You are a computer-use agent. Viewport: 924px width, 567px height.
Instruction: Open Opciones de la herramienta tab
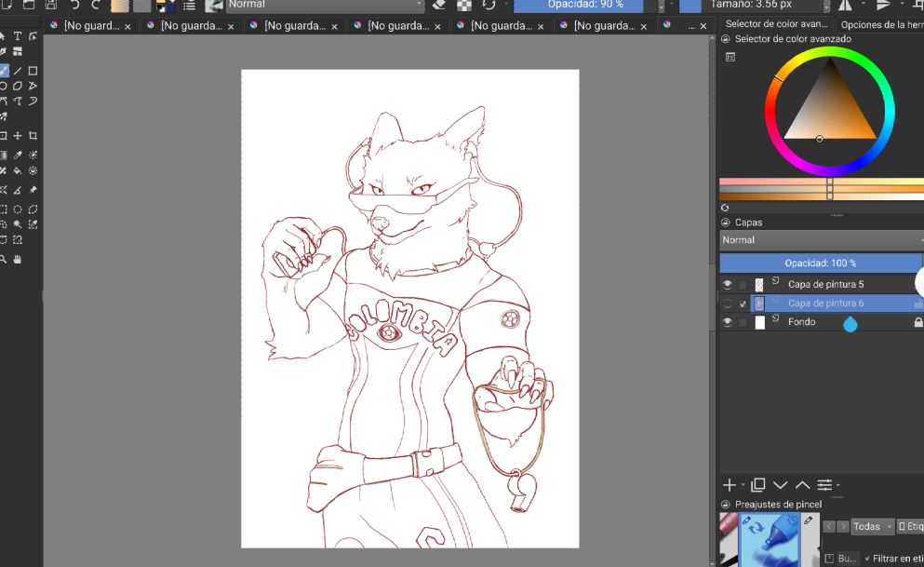881,25
